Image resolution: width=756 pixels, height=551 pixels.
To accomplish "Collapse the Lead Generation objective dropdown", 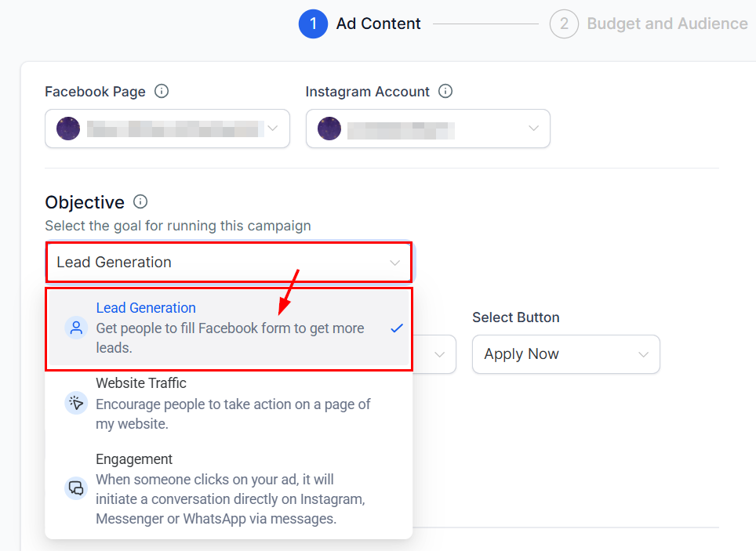I will [x=229, y=263].
